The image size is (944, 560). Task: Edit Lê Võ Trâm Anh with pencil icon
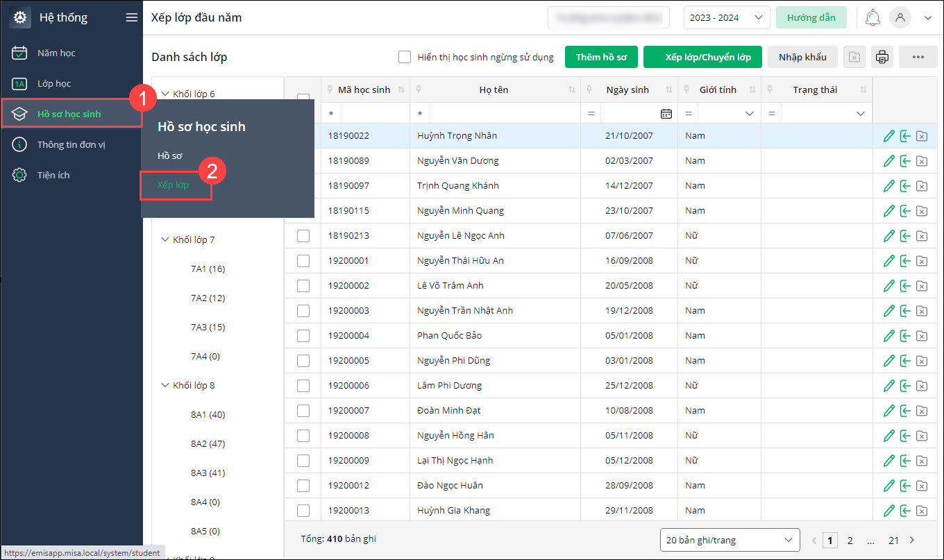click(888, 286)
